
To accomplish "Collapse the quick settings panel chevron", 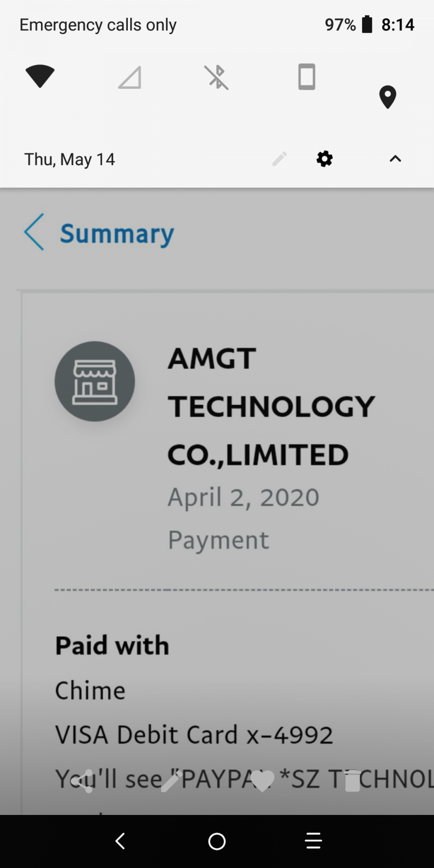I will [395, 159].
